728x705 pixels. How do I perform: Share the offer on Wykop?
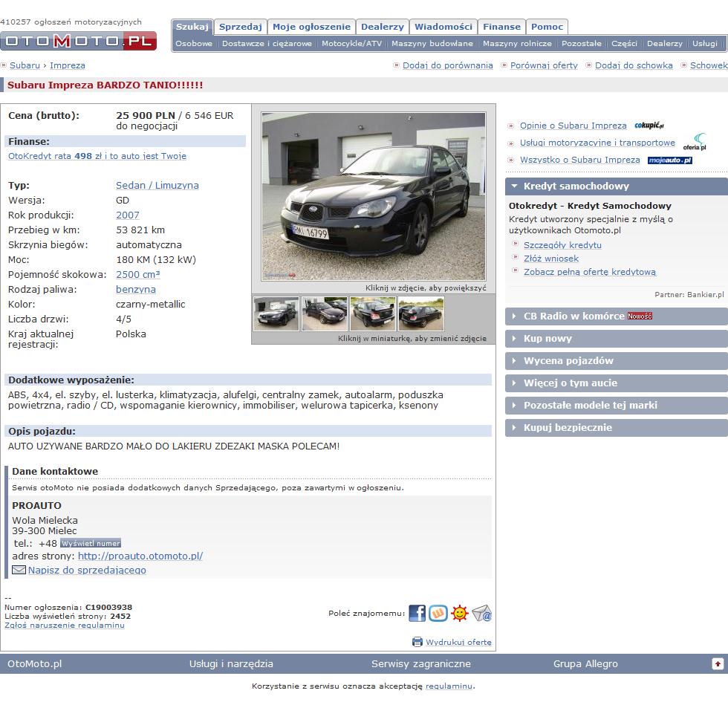tap(438, 613)
